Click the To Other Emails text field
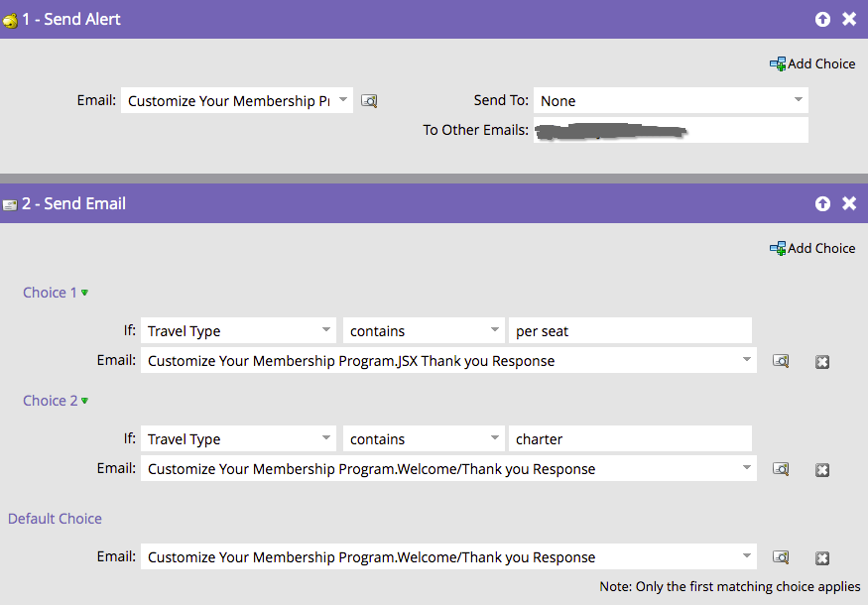868x605 pixels. click(670, 130)
